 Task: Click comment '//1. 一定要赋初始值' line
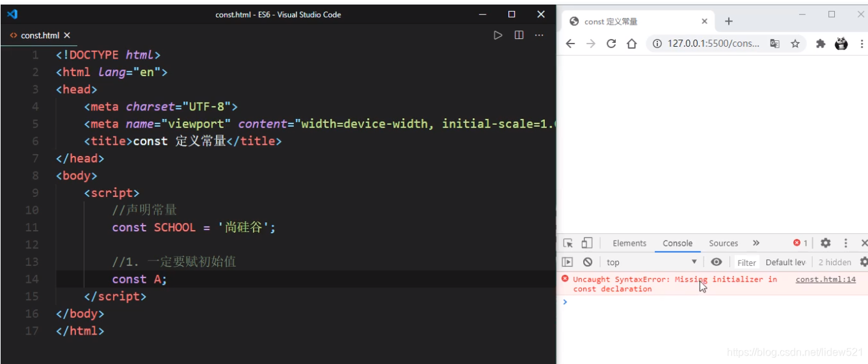click(174, 262)
